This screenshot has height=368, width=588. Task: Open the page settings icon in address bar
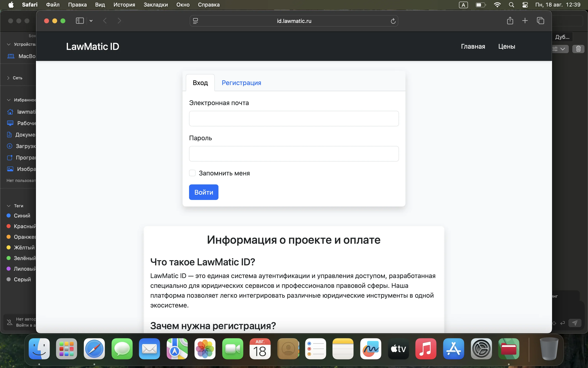[x=195, y=21]
